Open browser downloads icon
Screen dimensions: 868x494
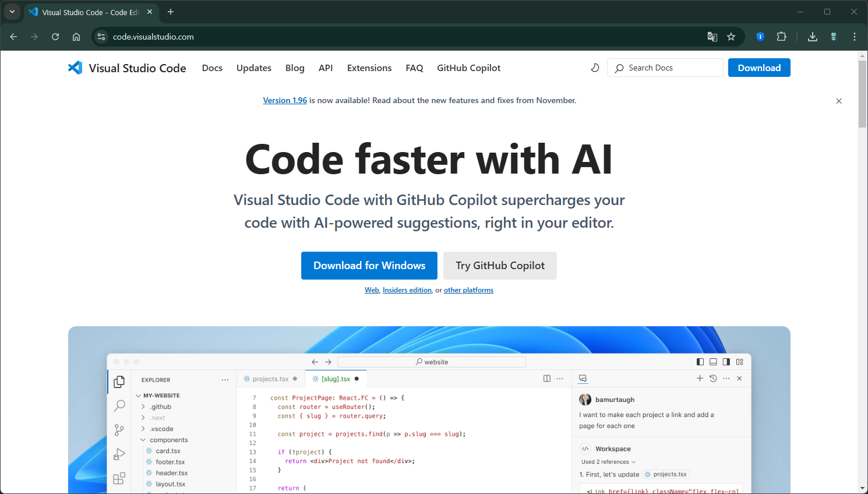coord(813,37)
